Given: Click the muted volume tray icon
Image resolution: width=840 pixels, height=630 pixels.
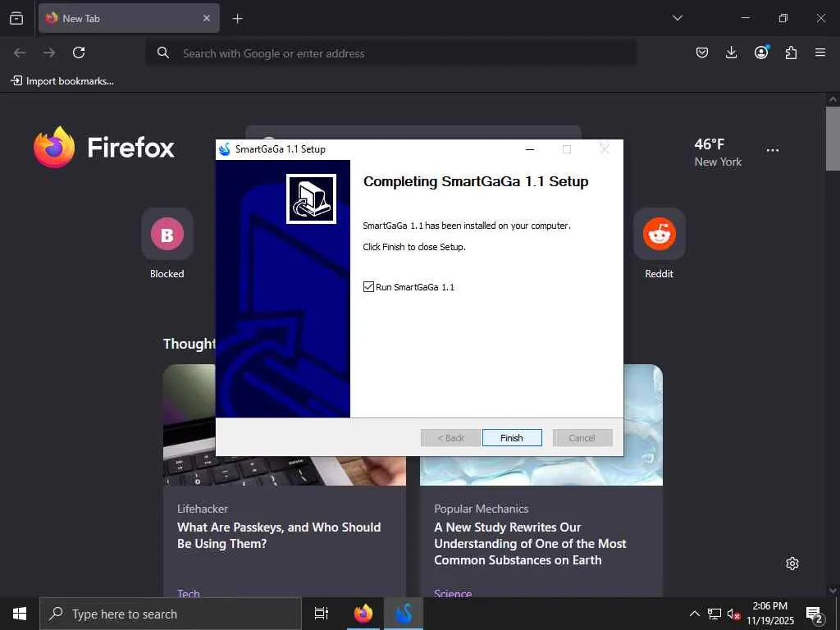Looking at the screenshot, I should pyautogui.click(x=733, y=614).
